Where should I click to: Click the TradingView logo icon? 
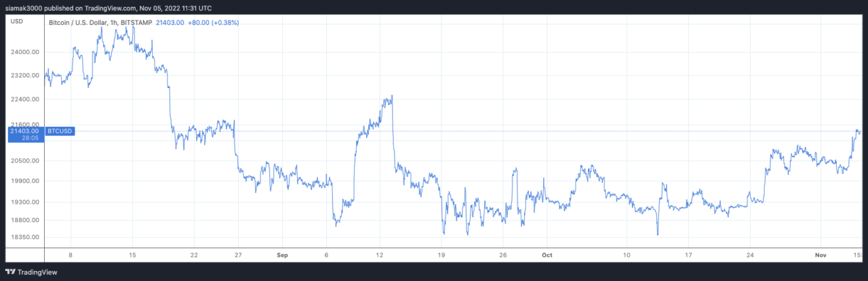point(10,272)
